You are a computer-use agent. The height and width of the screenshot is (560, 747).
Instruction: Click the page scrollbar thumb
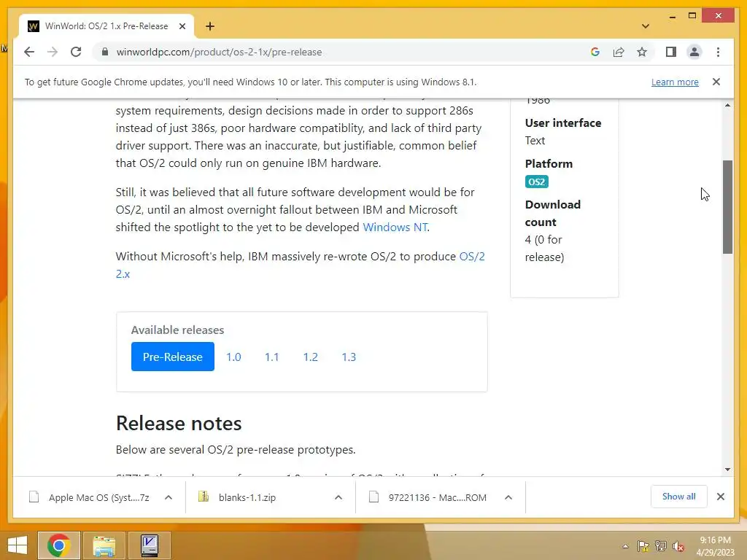coord(727,206)
